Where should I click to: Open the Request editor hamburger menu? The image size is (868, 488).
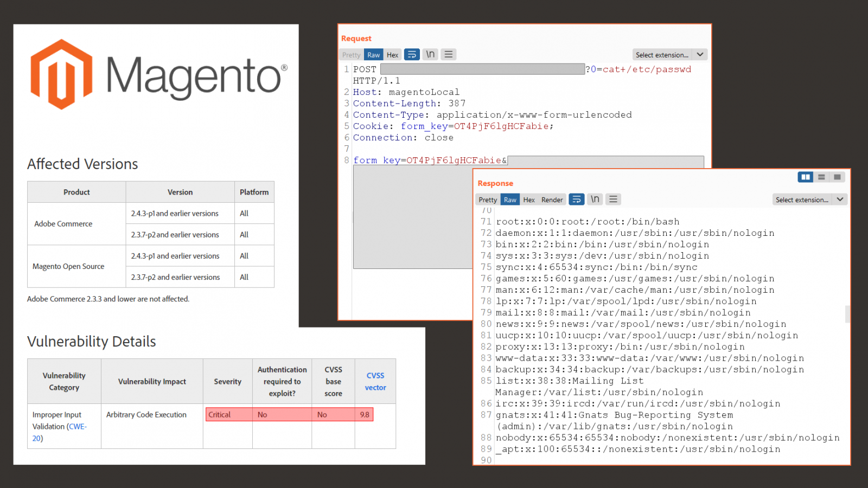(x=448, y=54)
